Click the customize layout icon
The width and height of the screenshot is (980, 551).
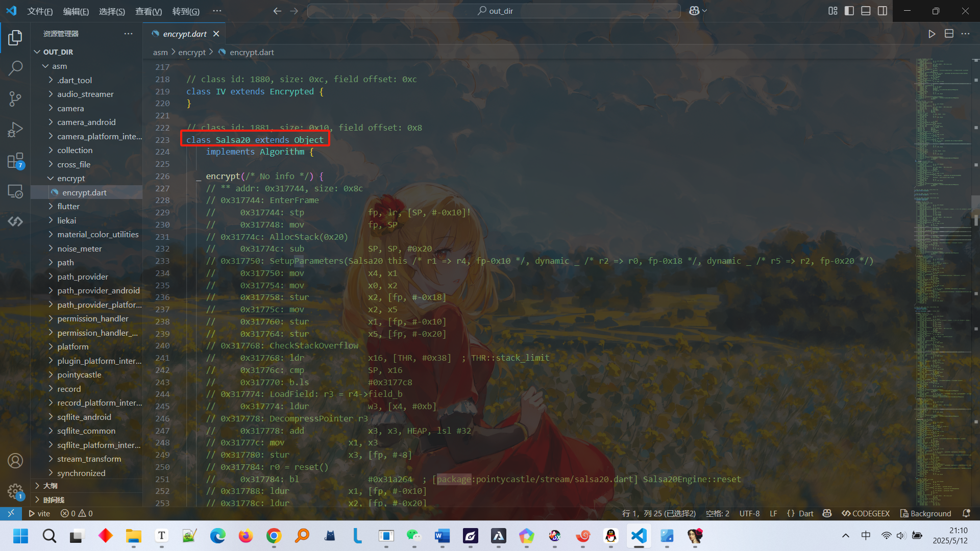coord(833,11)
